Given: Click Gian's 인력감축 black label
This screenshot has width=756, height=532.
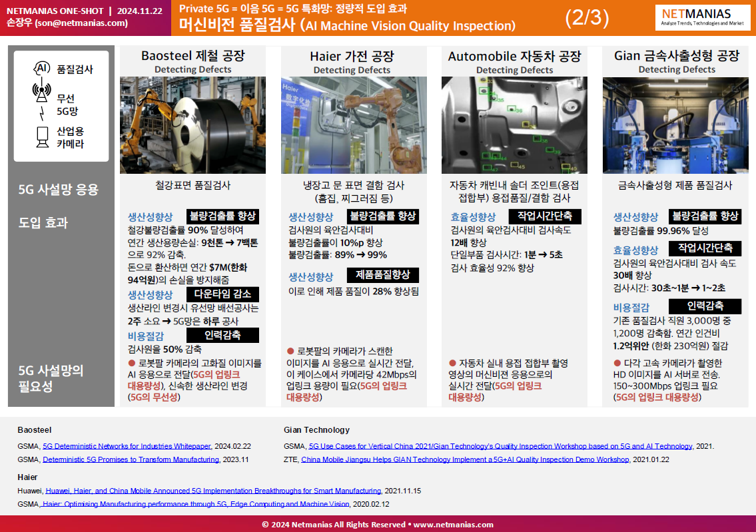Looking at the screenshot, I should (x=705, y=306).
